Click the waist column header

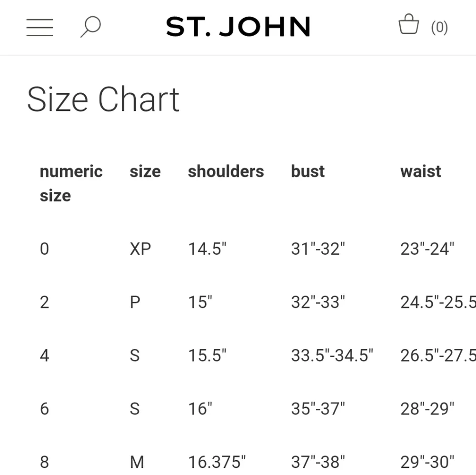tap(421, 171)
